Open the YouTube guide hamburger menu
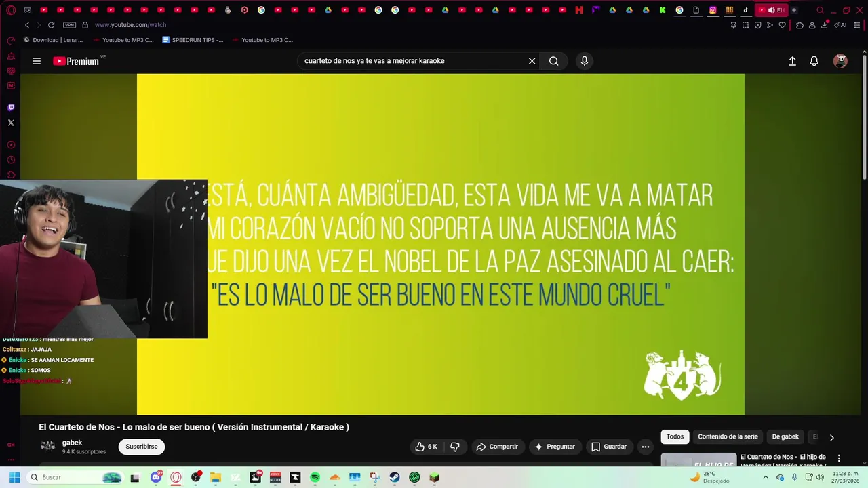Image resolution: width=868 pixels, height=488 pixels. point(37,61)
